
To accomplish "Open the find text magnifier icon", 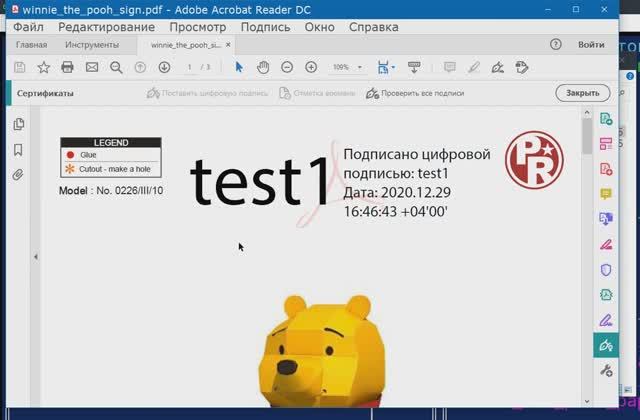I will 116,67.
